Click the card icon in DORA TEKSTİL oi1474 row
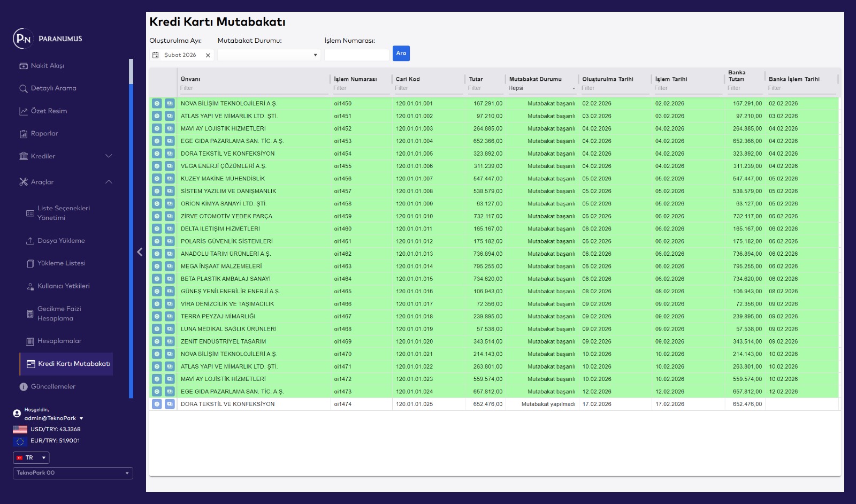Screen dimensions: 856x504 point(170,404)
